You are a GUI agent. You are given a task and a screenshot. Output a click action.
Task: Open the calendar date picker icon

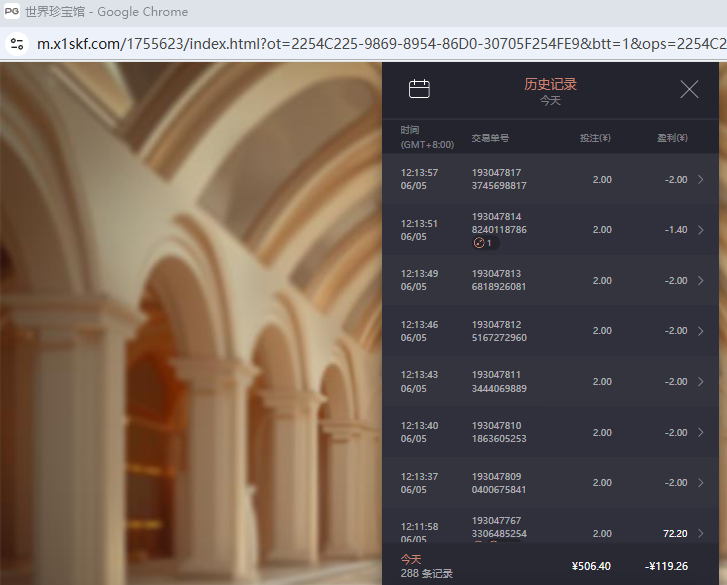pyautogui.click(x=419, y=89)
